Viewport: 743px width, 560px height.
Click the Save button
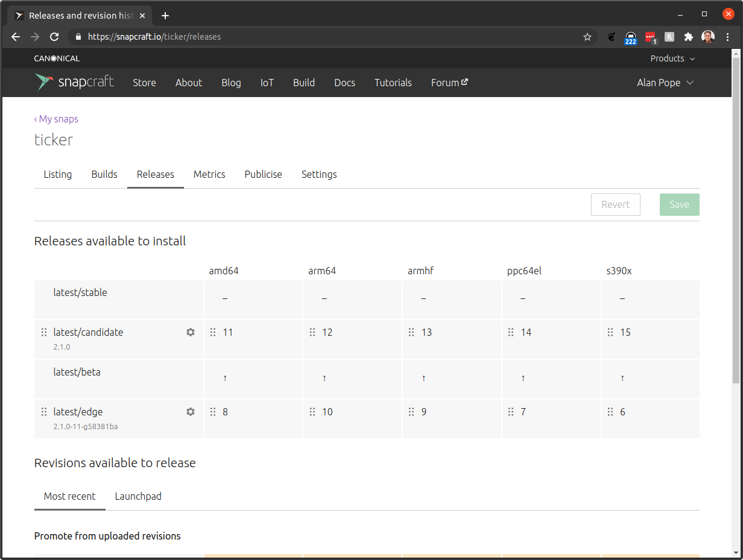(679, 204)
